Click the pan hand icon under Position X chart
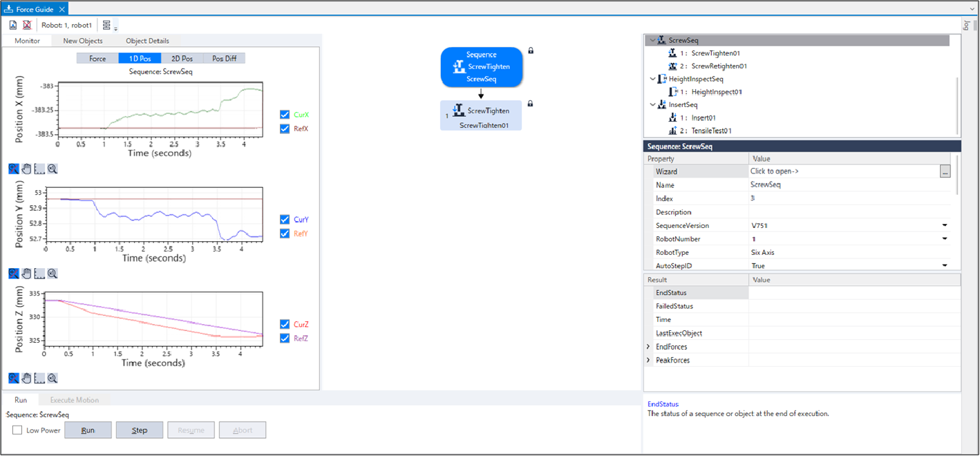This screenshot has width=980, height=456. pos(26,169)
